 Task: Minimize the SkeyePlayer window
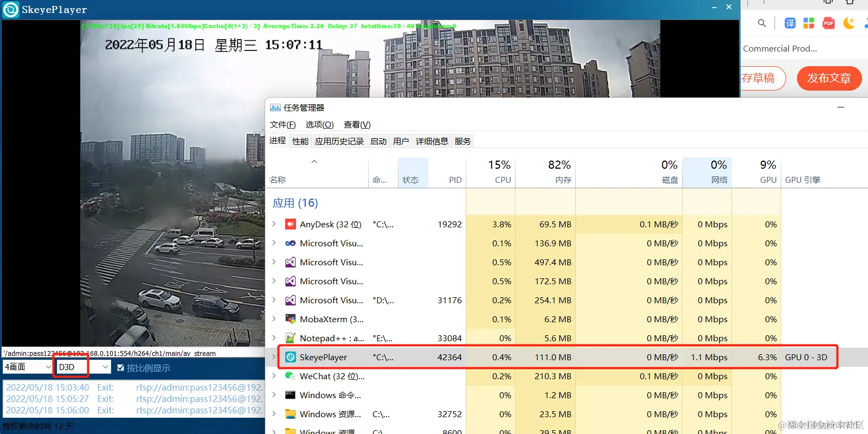(714, 8)
